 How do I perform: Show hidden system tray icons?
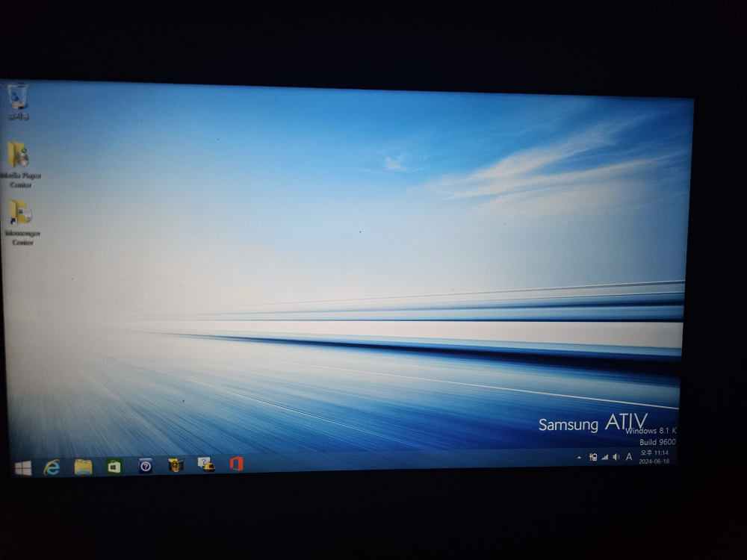(580, 458)
